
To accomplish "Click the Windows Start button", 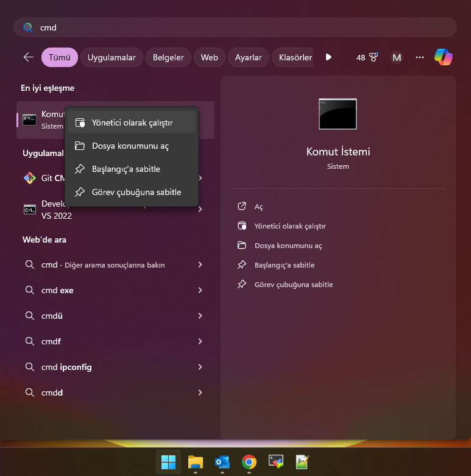I will pos(168,462).
